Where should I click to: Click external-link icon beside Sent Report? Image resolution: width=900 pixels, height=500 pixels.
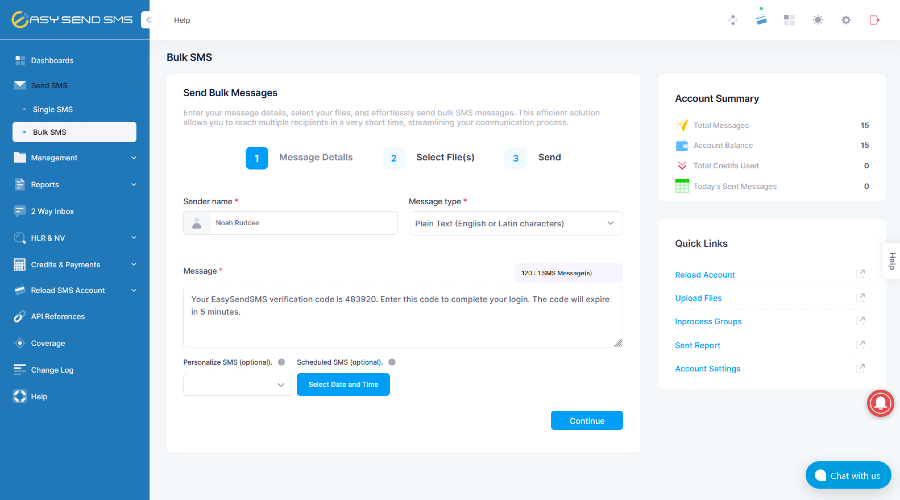[x=860, y=344]
